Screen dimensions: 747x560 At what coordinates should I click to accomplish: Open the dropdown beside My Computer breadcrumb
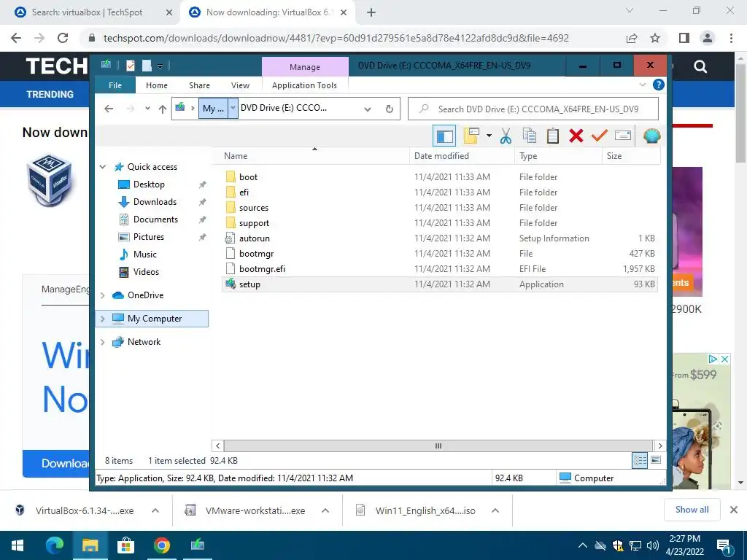tap(233, 108)
